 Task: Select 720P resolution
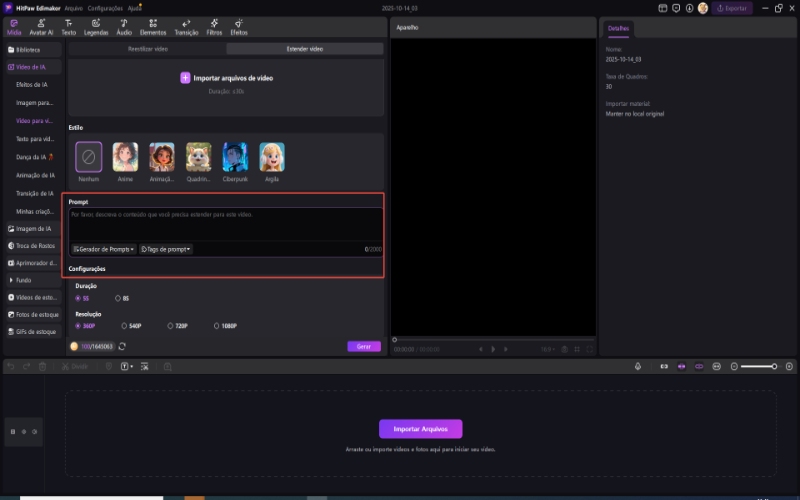tap(178, 326)
